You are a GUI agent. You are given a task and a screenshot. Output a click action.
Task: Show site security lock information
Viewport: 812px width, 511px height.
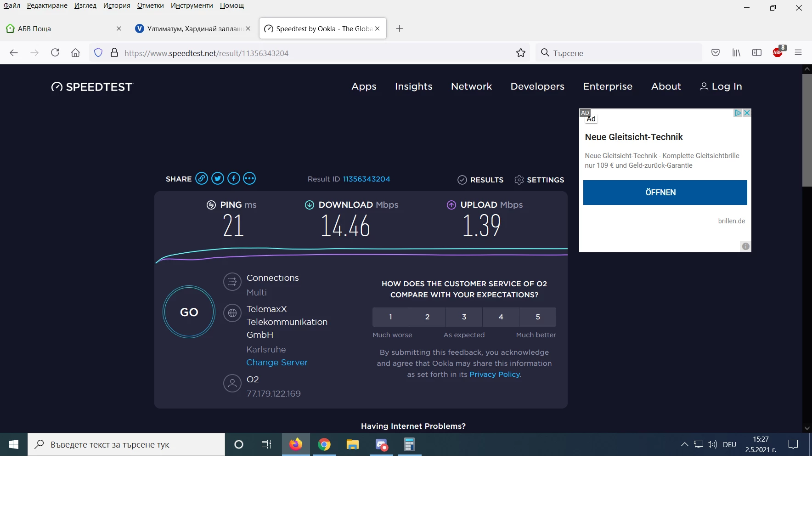tap(114, 53)
